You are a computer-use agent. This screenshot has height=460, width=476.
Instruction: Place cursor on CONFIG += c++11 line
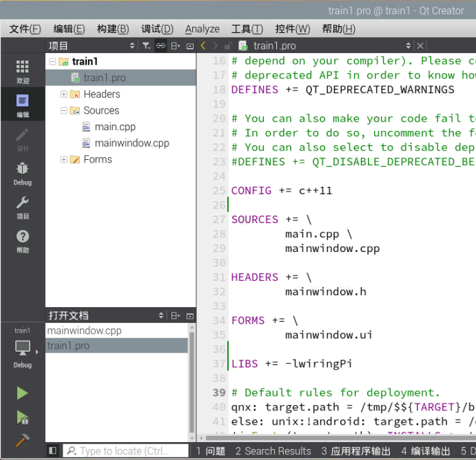(282, 191)
